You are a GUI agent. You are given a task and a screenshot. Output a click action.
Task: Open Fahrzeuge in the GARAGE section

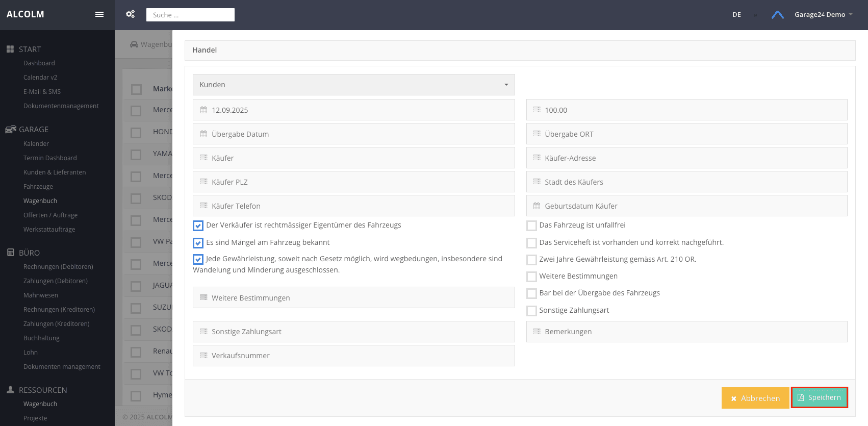point(38,187)
